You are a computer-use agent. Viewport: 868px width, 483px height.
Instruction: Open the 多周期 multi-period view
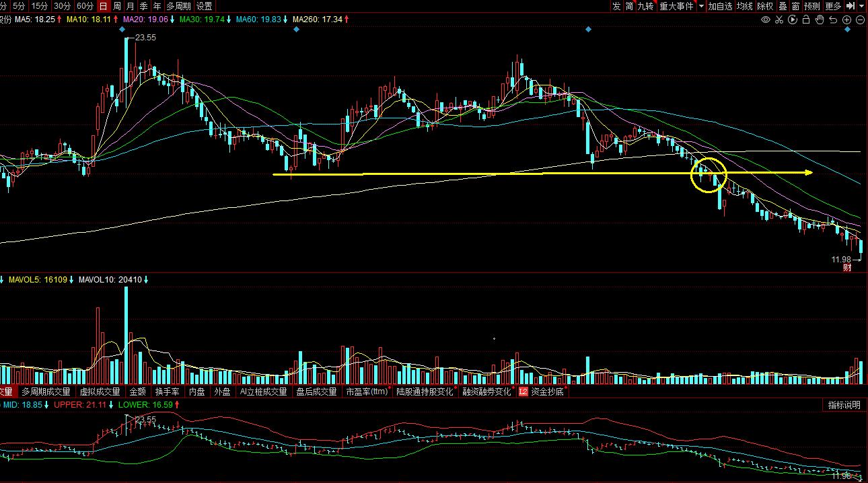coord(178,6)
